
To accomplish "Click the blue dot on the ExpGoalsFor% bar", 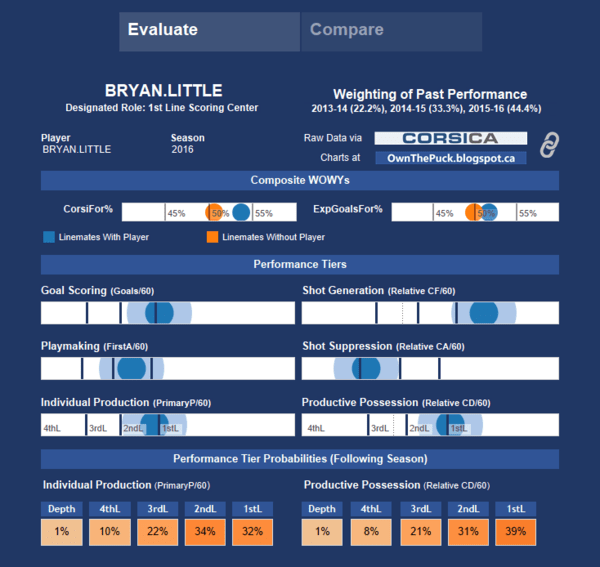I will pos(488,212).
